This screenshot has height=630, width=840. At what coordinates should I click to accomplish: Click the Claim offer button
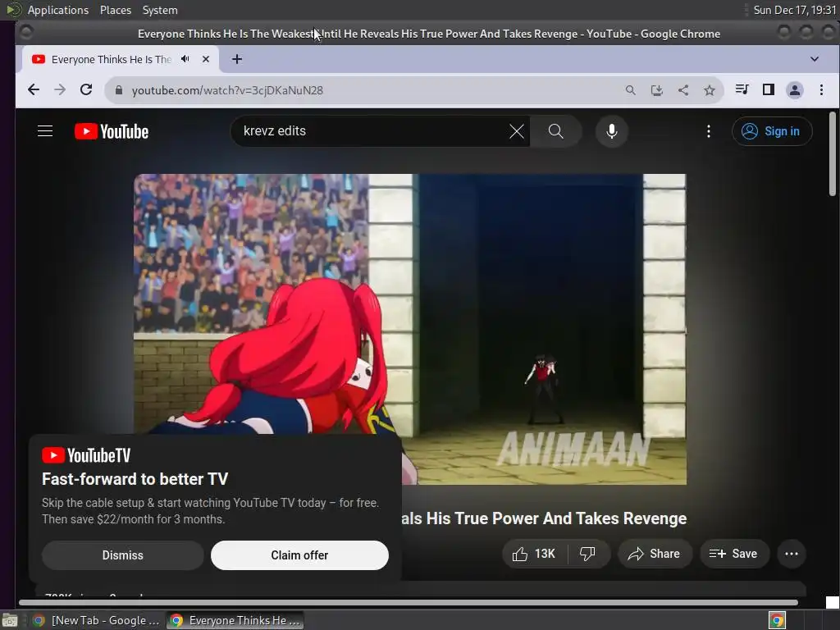pyautogui.click(x=299, y=555)
